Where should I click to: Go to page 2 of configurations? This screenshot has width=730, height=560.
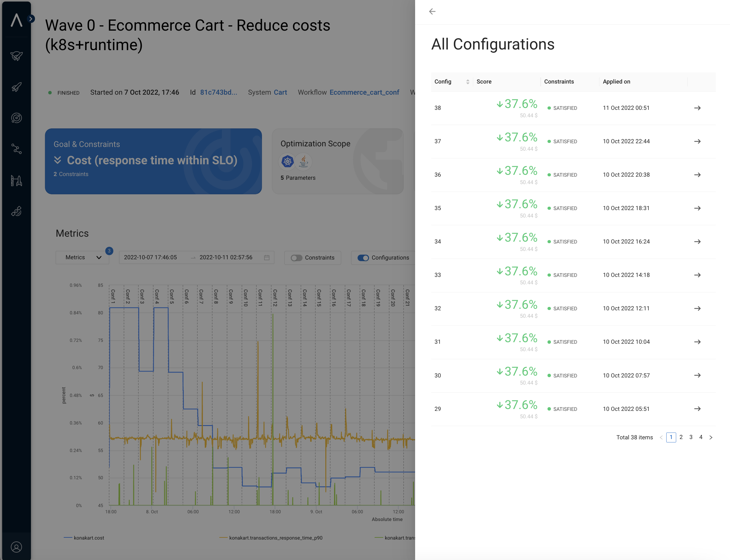[681, 437]
